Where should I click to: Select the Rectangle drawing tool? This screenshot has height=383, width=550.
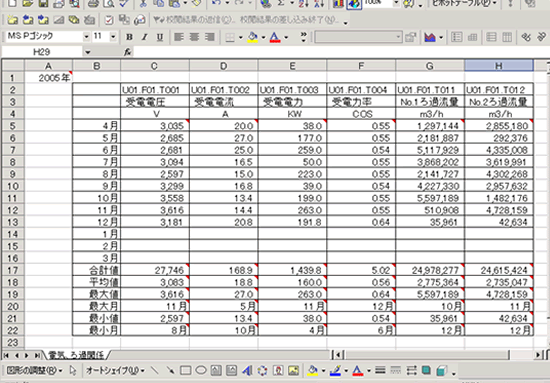(x=186, y=370)
